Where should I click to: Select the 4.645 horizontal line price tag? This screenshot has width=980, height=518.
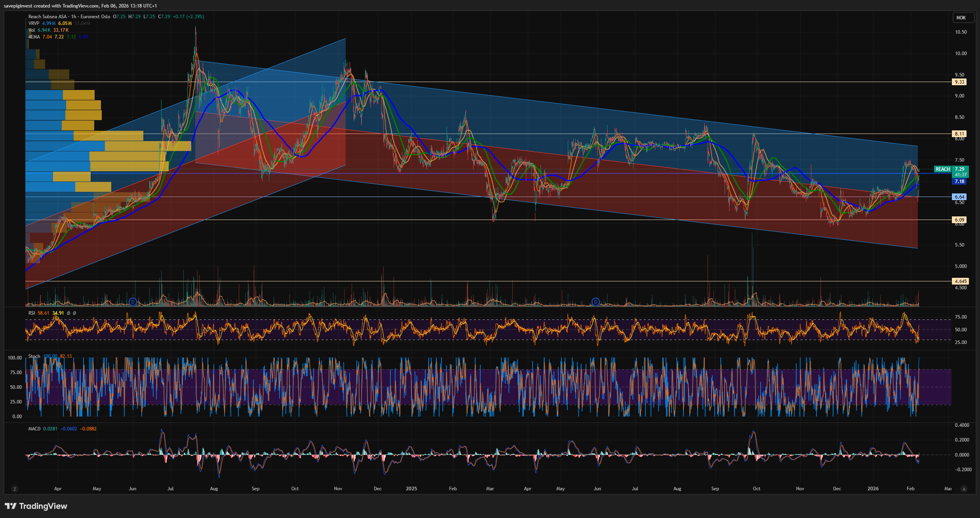tap(960, 281)
